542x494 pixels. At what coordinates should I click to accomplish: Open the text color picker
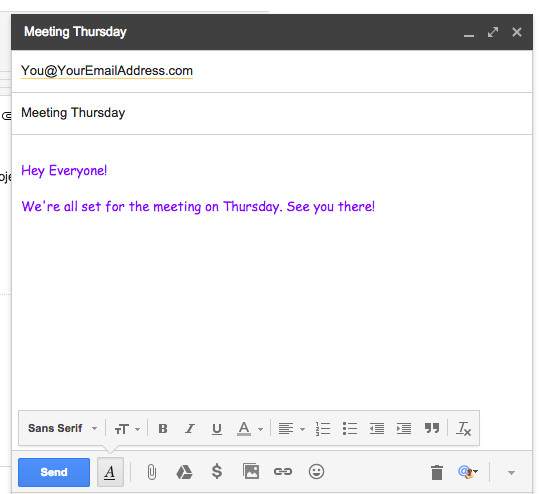point(250,429)
